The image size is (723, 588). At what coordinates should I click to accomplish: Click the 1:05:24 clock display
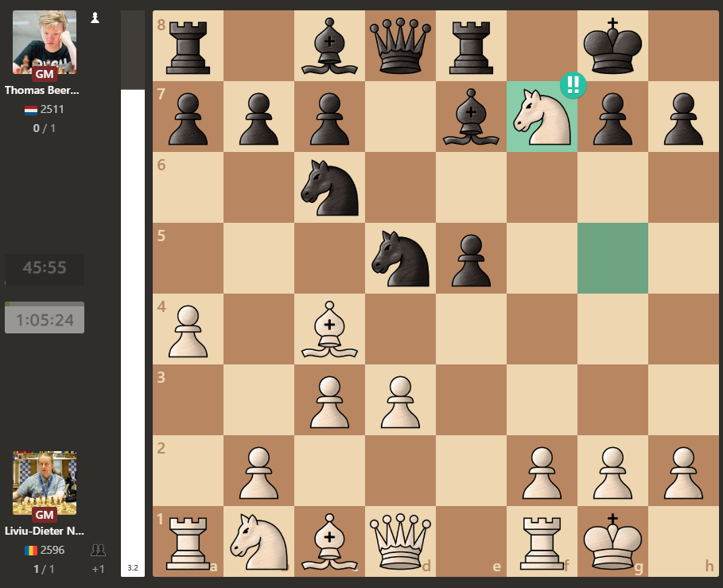click(45, 320)
